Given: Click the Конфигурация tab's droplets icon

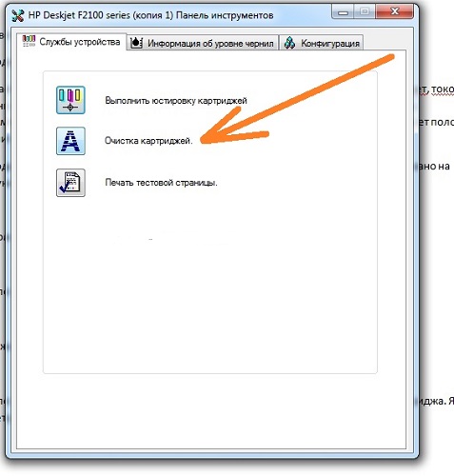Looking at the screenshot, I should click(289, 43).
